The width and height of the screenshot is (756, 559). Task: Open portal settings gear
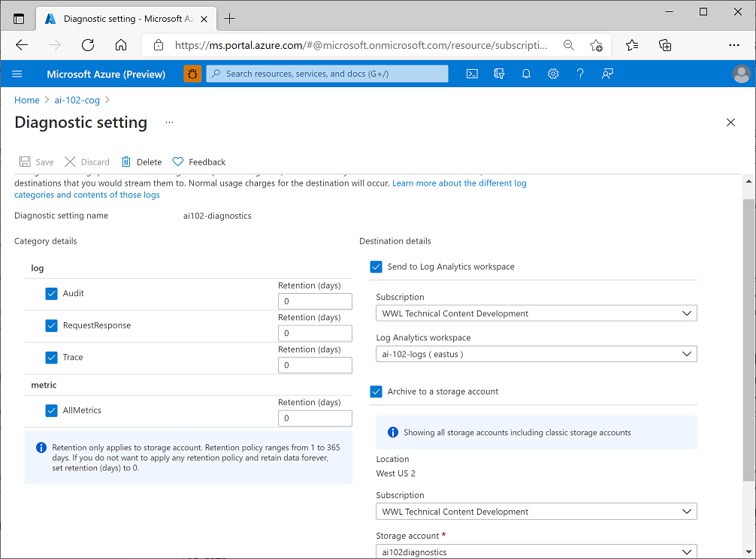[553, 74]
